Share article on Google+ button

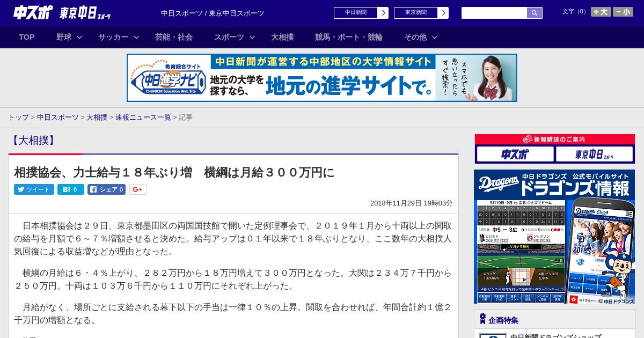pos(138,189)
